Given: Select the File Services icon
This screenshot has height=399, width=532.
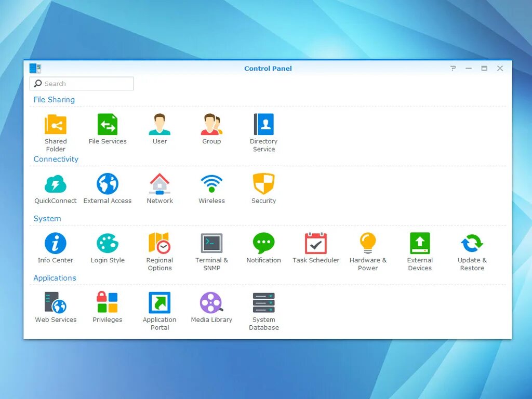Looking at the screenshot, I should click(x=108, y=125).
